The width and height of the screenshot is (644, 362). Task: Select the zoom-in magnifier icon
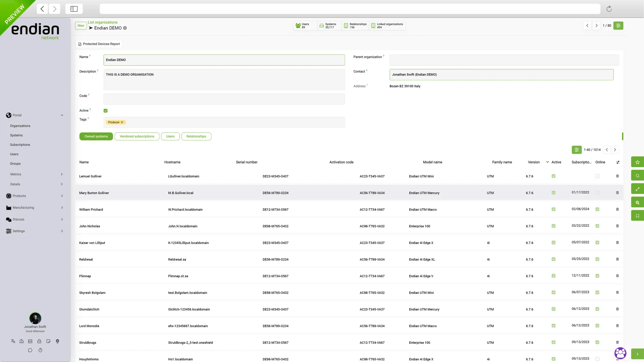pyautogui.click(x=637, y=202)
